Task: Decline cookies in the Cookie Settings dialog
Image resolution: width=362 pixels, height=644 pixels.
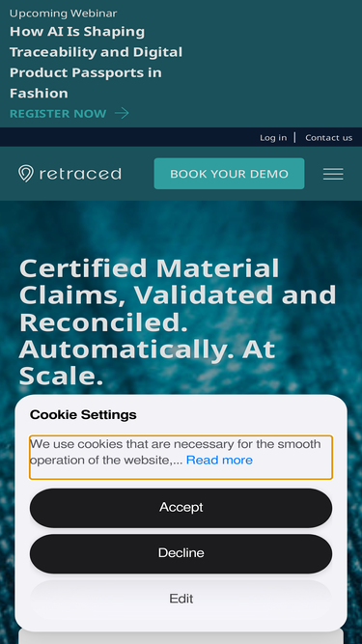Action: (181, 553)
